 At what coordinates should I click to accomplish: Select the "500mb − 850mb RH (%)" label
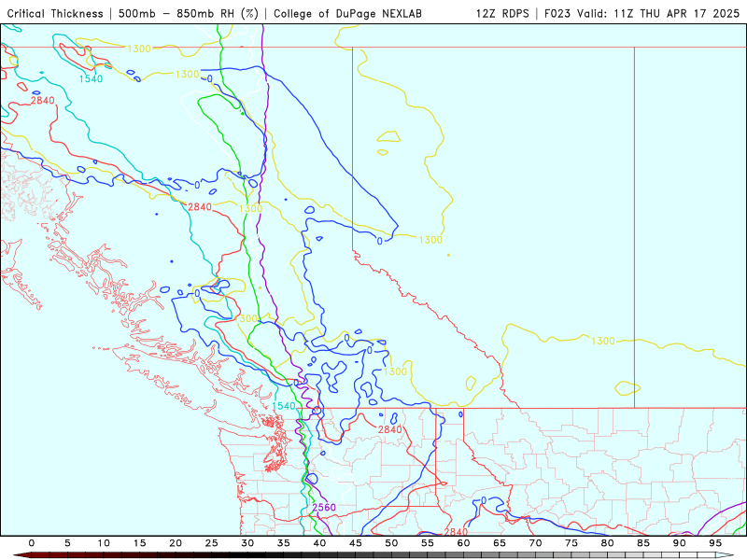tap(189, 13)
